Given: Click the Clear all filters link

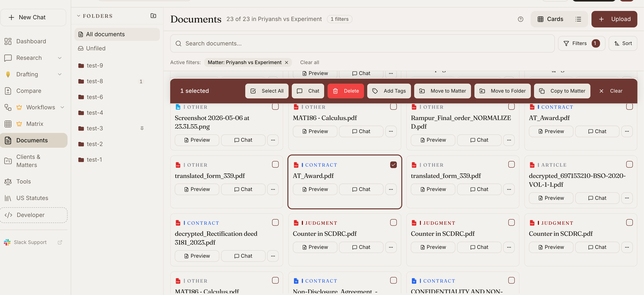Looking at the screenshot, I should pos(309,63).
